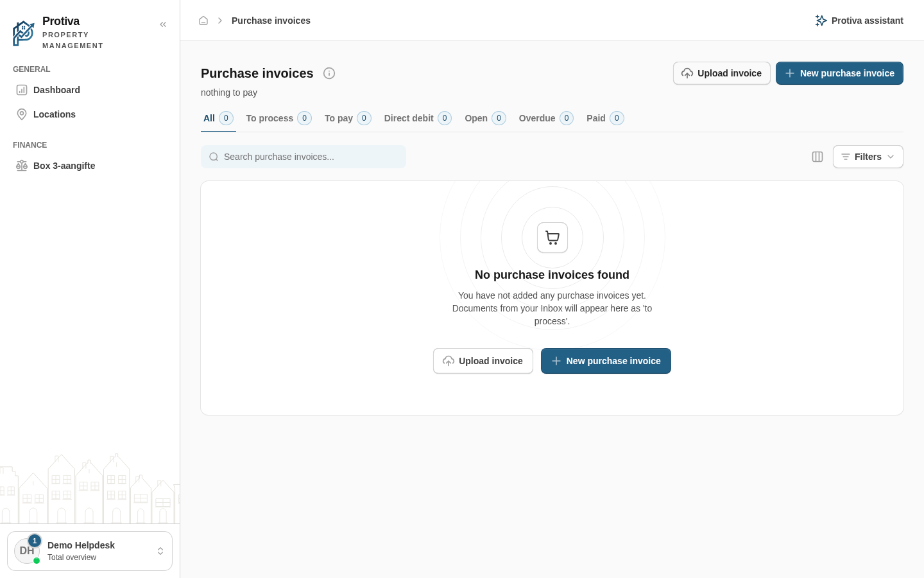Switch to the To process tab

(x=278, y=118)
